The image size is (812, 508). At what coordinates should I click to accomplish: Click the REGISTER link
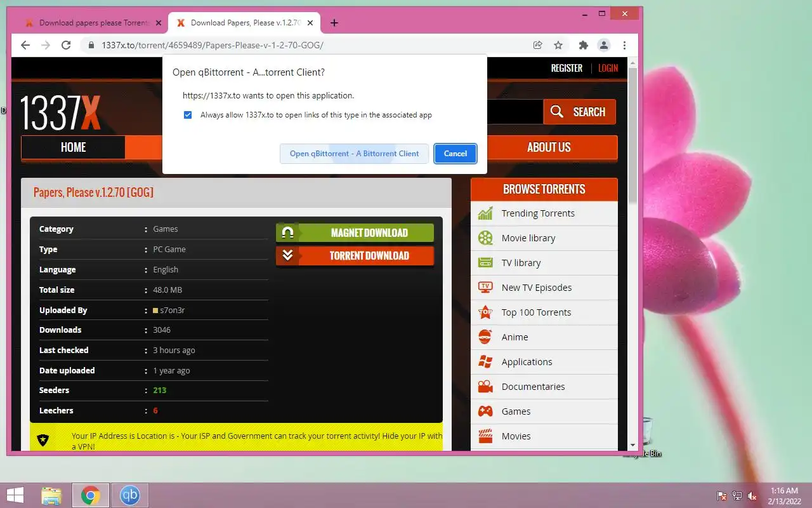(x=566, y=68)
